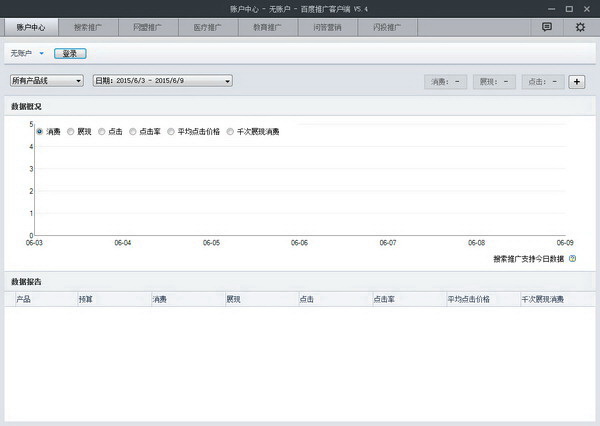Select the 点击率 radio option
This screenshot has height=426, width=600.
coord(132,131)
